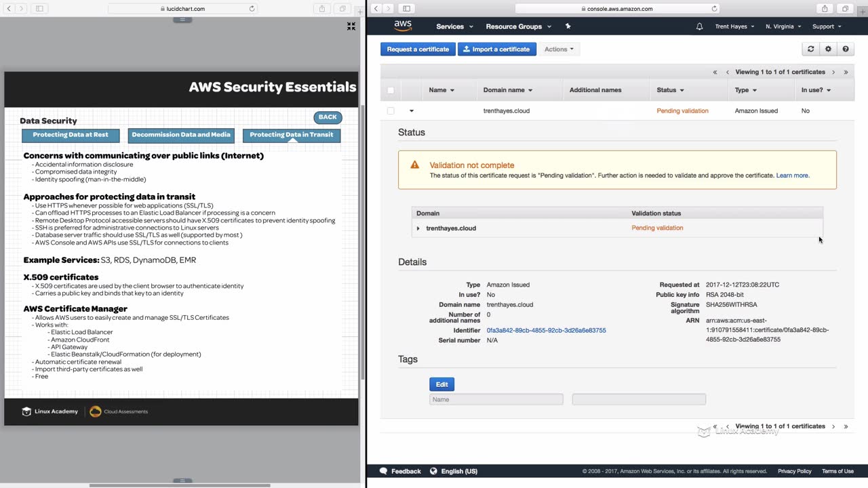Refresh the certificates list
The width and height of the screenshot is (868, 488).
pos(810,49)
